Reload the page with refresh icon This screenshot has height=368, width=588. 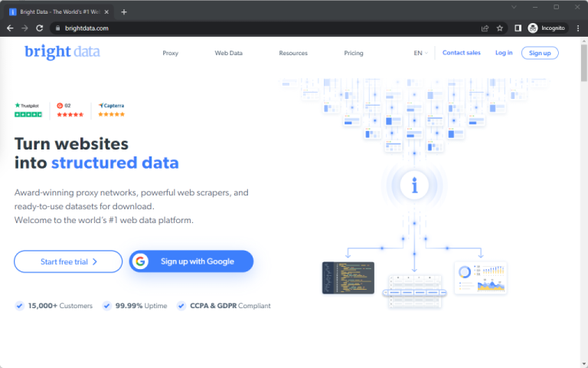click(40, 28)
